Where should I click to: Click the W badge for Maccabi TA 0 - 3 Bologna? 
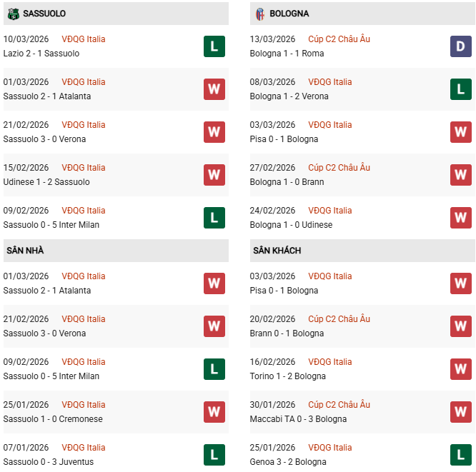pyautogui.click(x=460, y=412)
